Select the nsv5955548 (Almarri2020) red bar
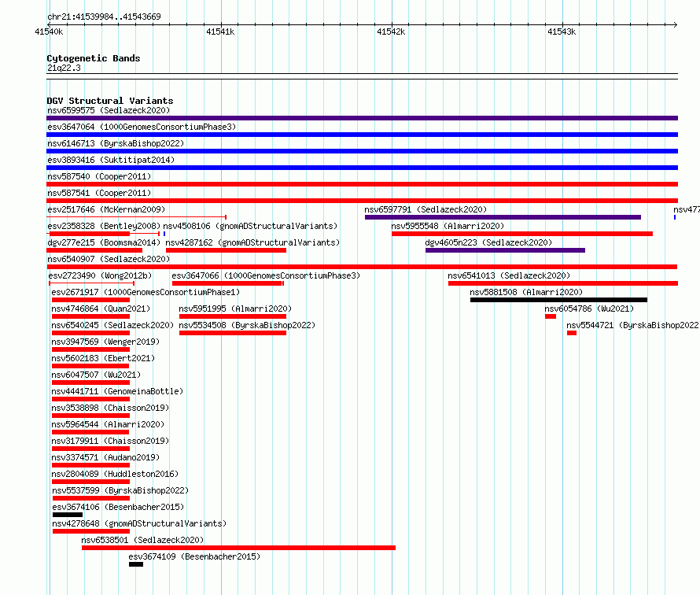Image resolution: width=700 pixels, height=595 pixels. [522, 234]
